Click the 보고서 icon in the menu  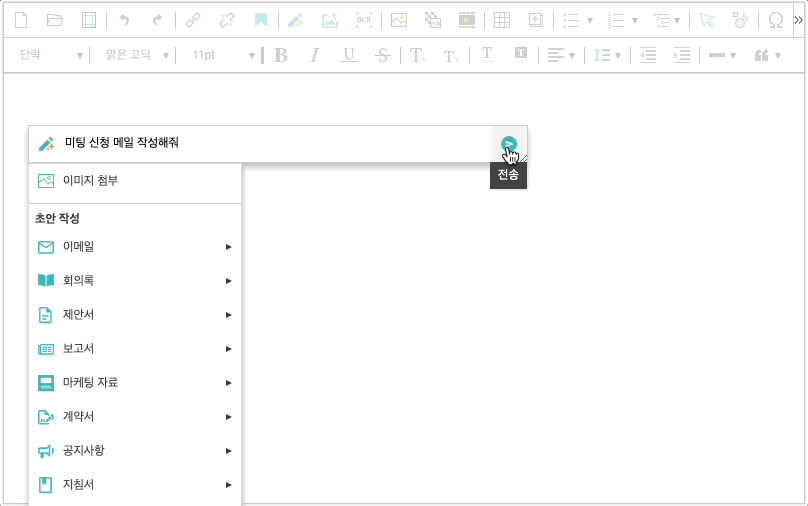pyautogui.click(x=45, y=349)
